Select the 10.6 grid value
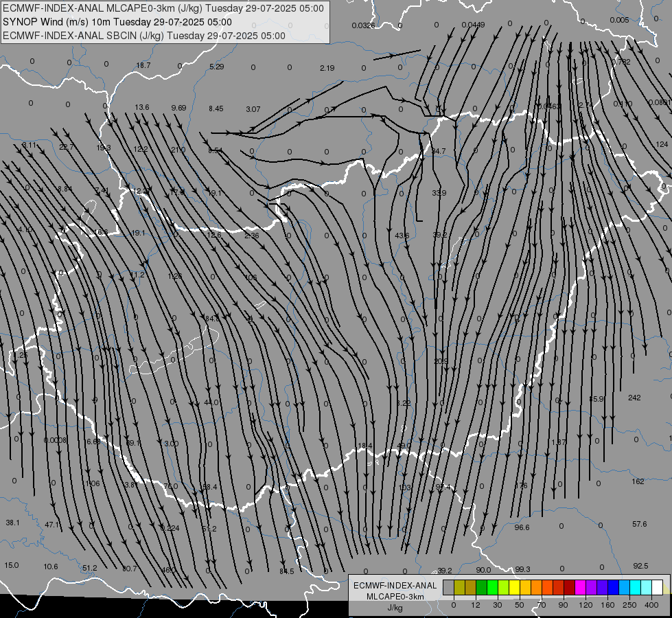672x618 pixels. click(51, 566)
